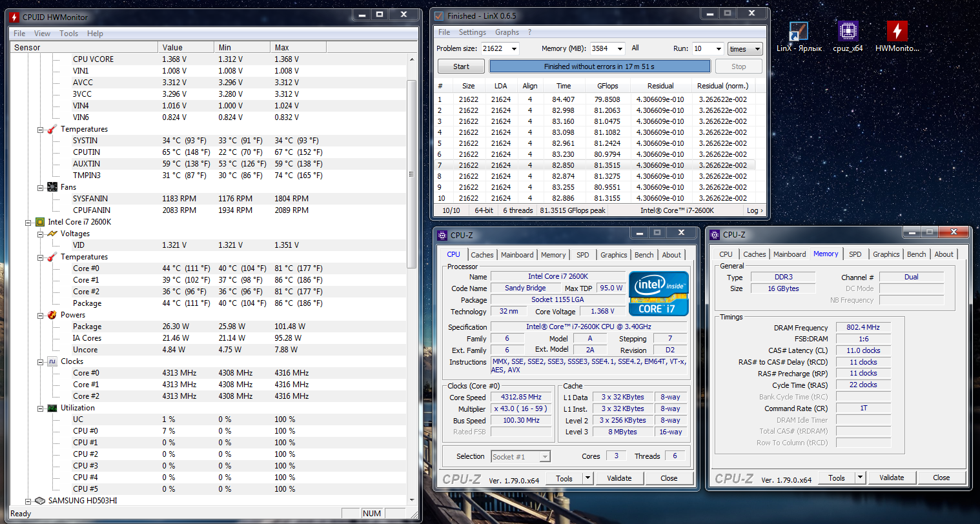Image resolution: width=980 pixels, height=524 pixels.
Task: Click title bar icon of CPU-Z processor window
Action: pos(442,235)
